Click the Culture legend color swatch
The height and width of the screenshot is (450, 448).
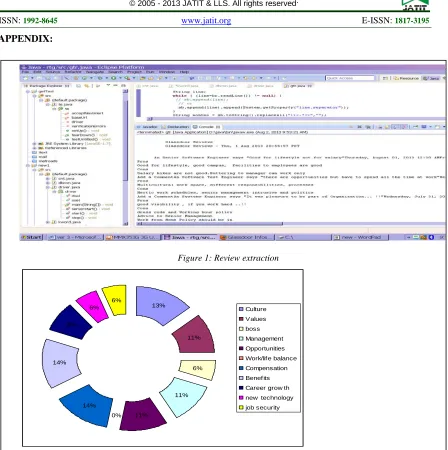[241, 309]
